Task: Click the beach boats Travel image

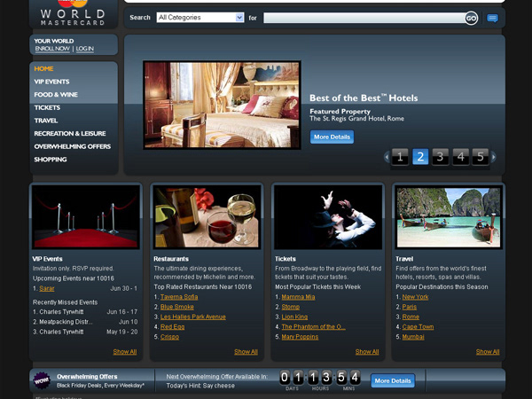Action: point(449,217)
